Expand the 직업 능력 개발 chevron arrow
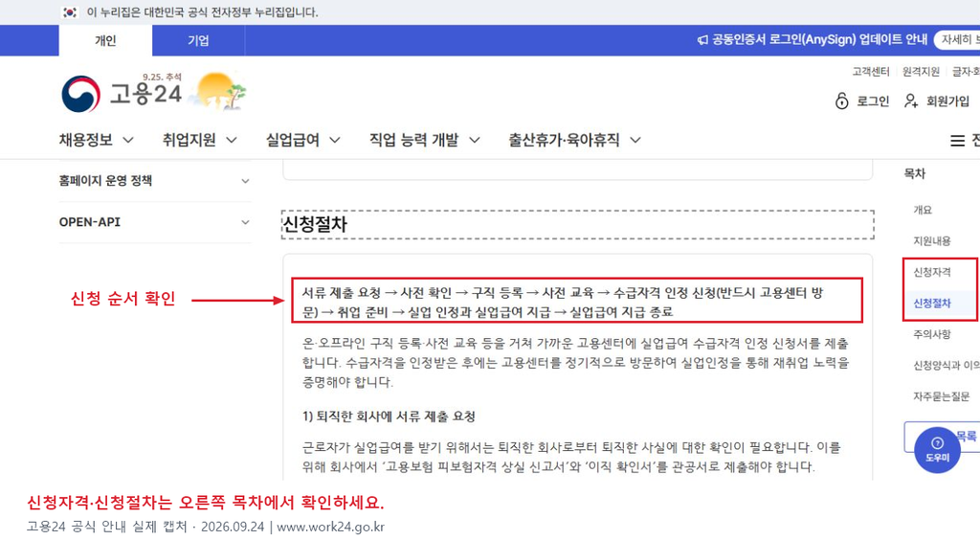980x540 pixels. coord(475,140)
